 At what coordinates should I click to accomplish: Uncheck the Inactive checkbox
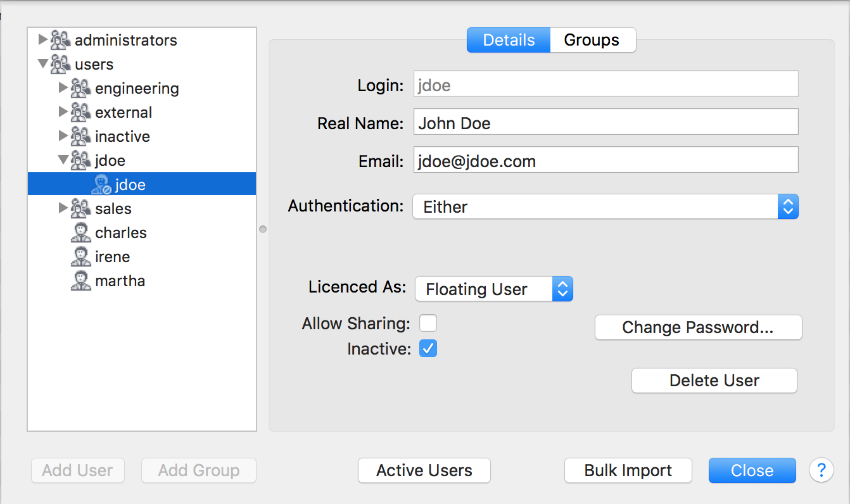(428, 349)
